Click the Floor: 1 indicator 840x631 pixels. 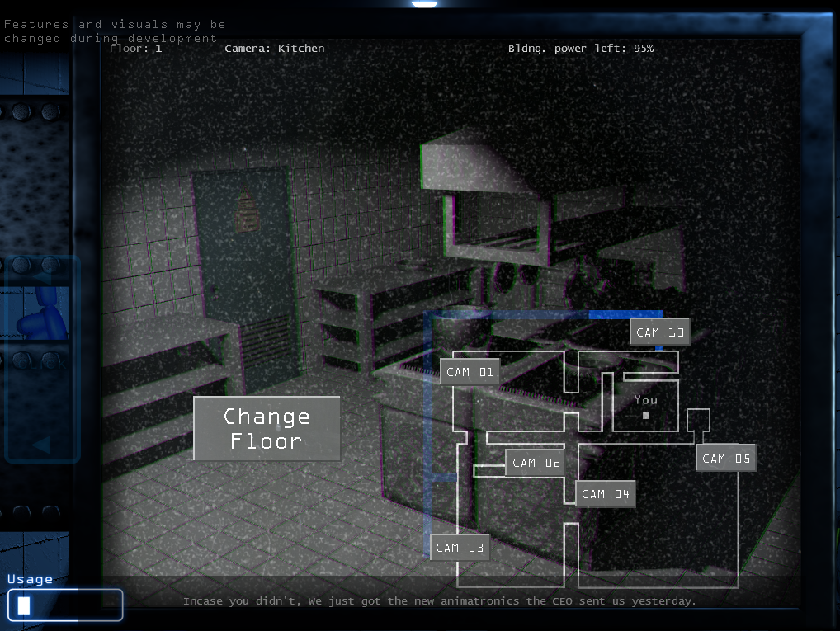[136, 49]
